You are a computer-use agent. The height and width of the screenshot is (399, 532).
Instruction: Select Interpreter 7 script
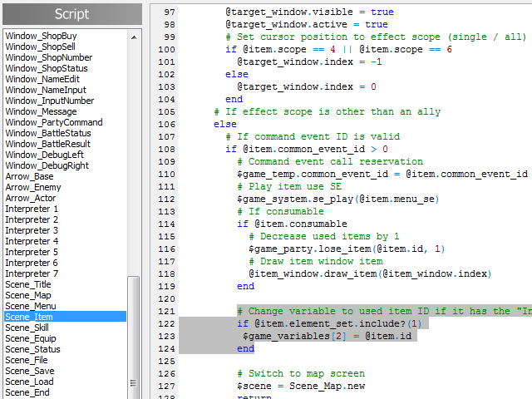click(32, 273)
